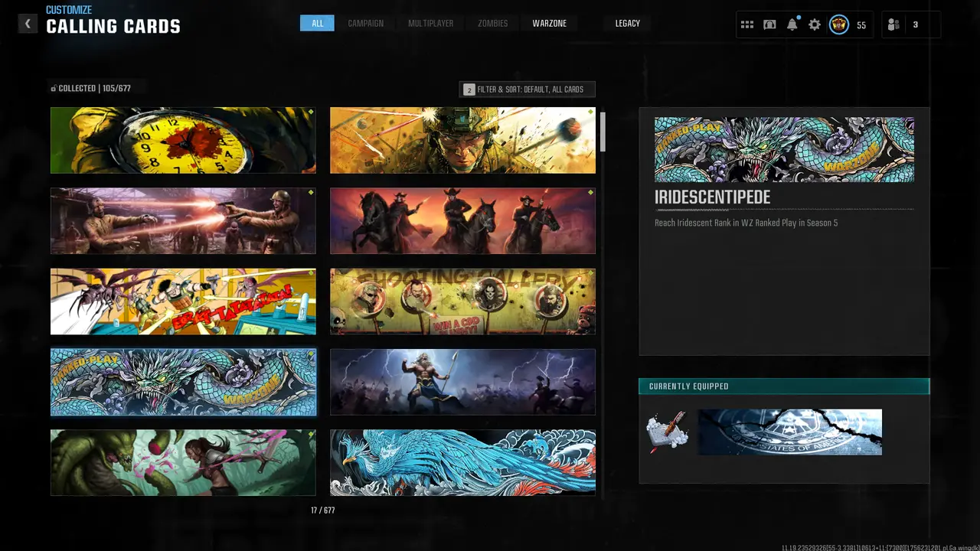The image size is (980, 551).
Task: Choose the Shooting Gallery calling card
Action: [462, 302]
